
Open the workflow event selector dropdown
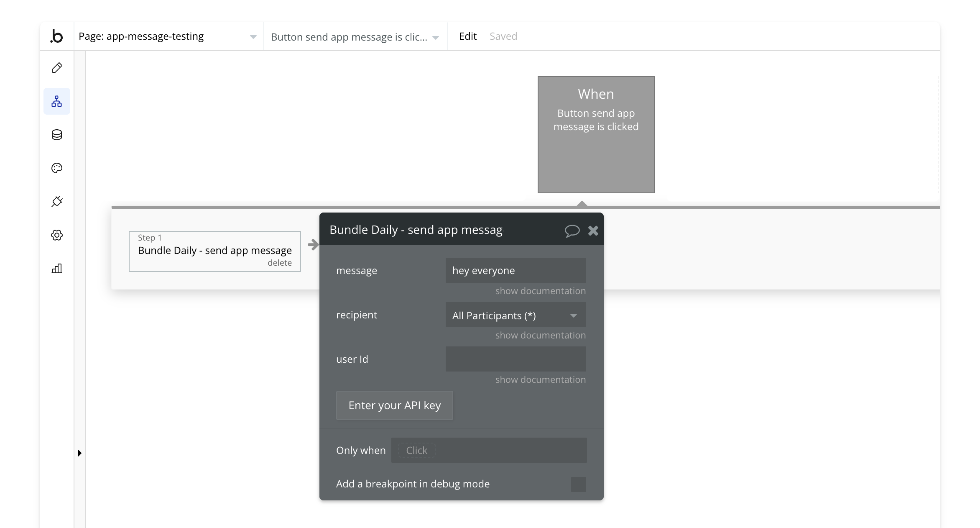pyautogui.click(x=355, y=37)
